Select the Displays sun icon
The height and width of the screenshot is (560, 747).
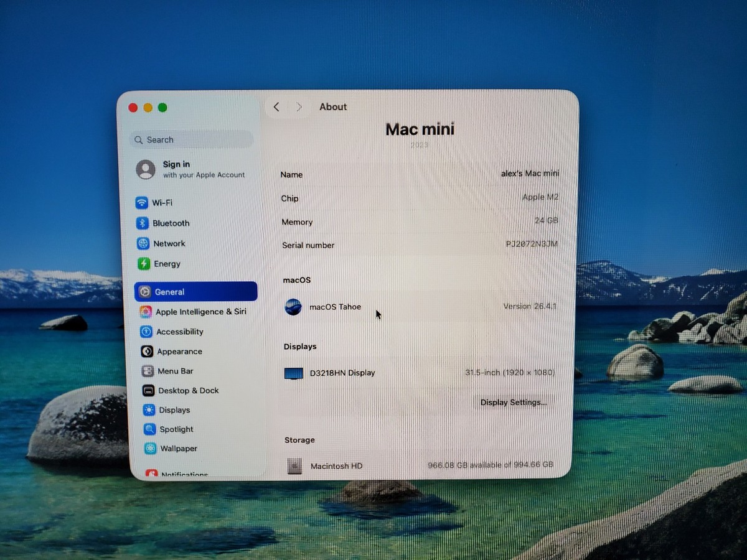(x=149, y=410)
